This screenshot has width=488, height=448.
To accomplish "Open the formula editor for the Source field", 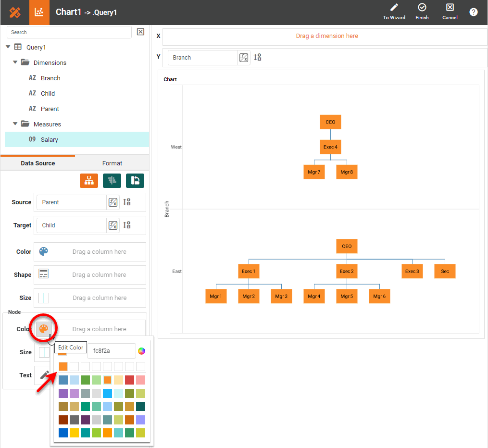I will pyautogui.click(x=113, y=202).
